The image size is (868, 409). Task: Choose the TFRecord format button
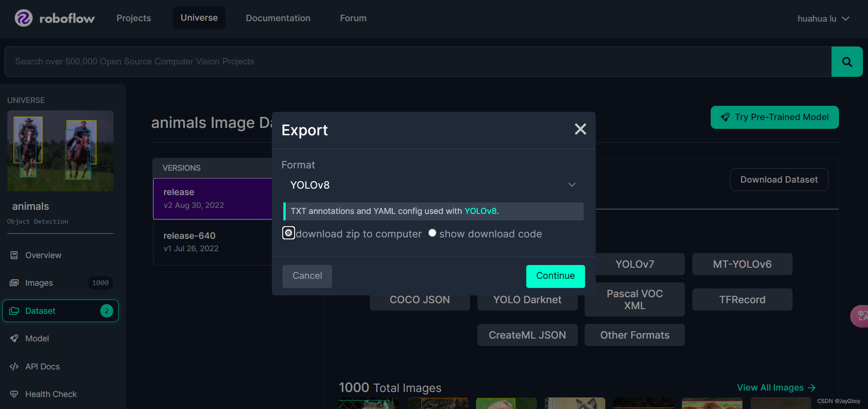[x=742, y=300]
